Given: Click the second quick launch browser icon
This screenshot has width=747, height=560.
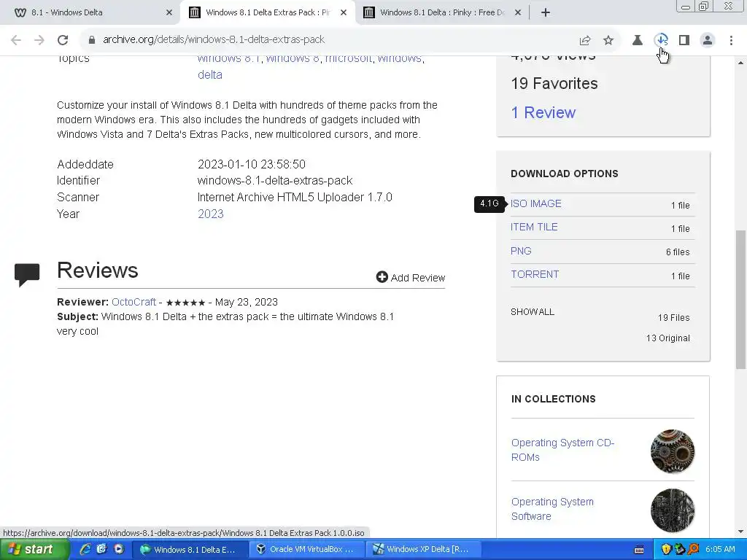Looking at the screenshot, I should [101, 549].
